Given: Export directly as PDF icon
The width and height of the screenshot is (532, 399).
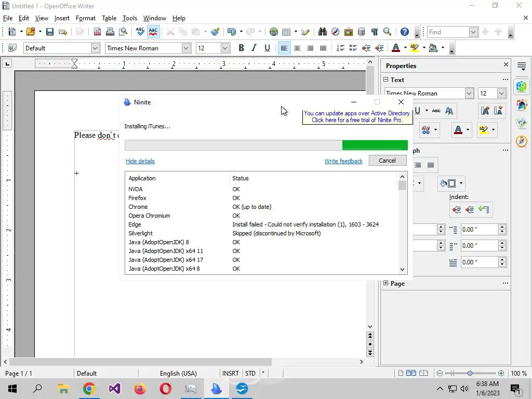Looking at the screenshot, I should pos(97,32).
